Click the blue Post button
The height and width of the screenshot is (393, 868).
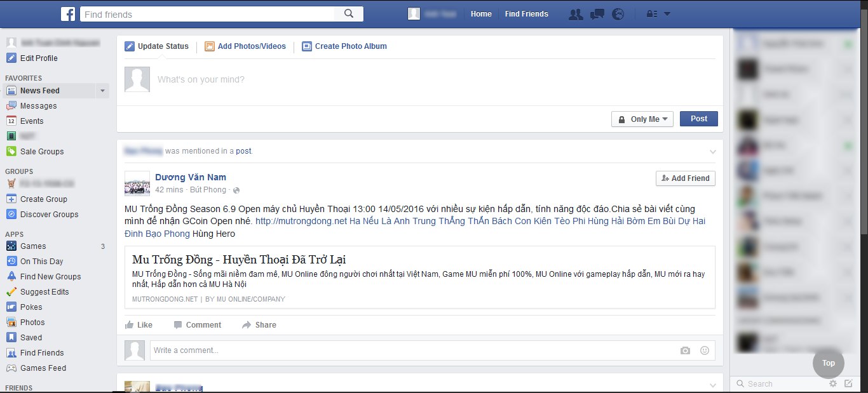point(699,119)
